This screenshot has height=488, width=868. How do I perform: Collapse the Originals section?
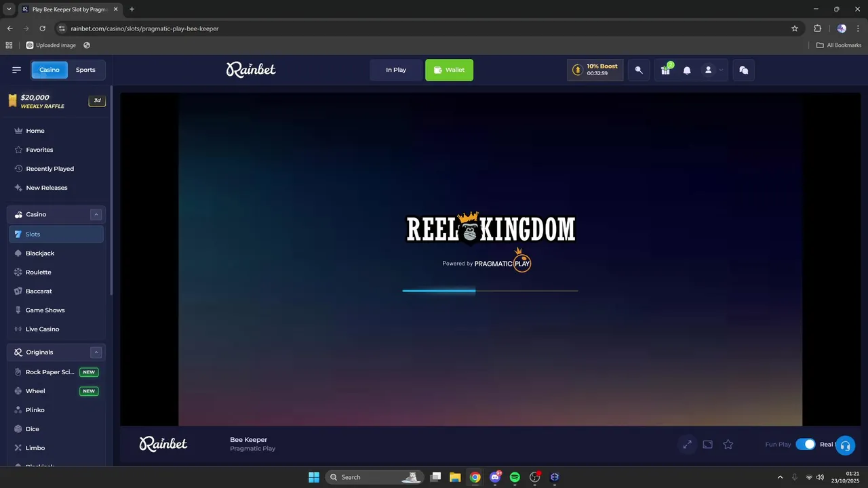click(x=96, y=352)
